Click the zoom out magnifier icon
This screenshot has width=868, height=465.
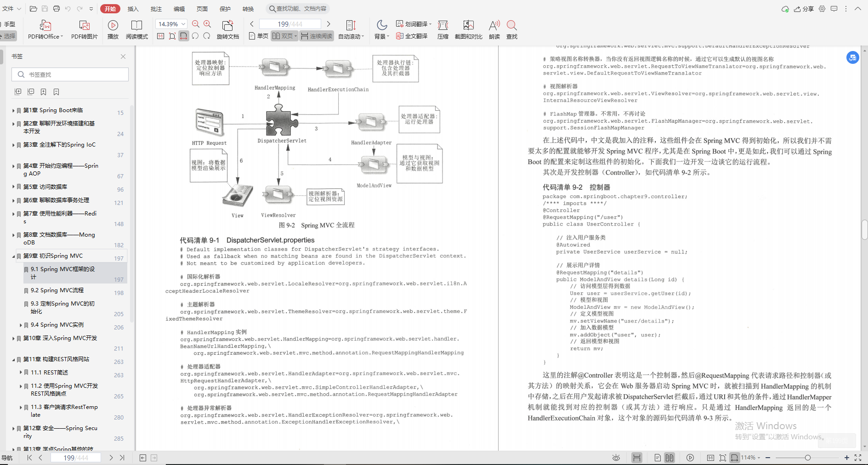coord(196,24)
